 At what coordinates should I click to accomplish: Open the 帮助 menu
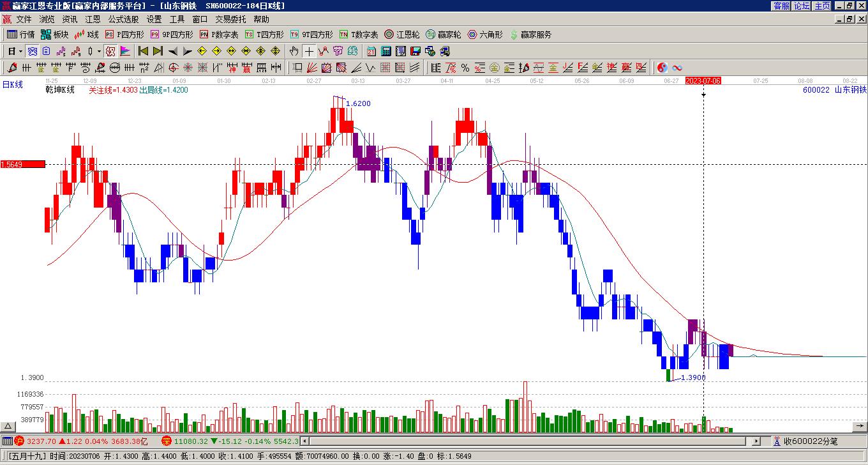click(x=261, y=19)
